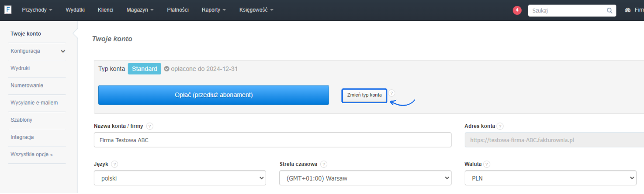Click the search magnifier icon
644x194 pixels.
609,10
